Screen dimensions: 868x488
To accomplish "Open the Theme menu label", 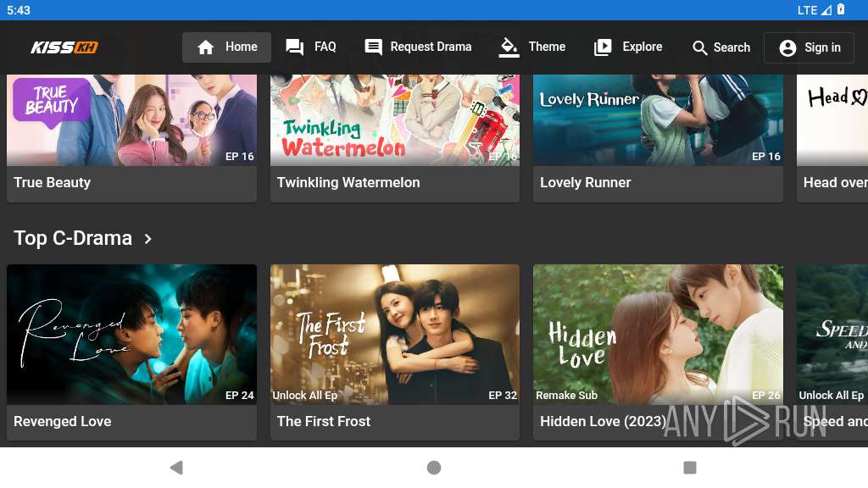I will [x=547, y=47].
